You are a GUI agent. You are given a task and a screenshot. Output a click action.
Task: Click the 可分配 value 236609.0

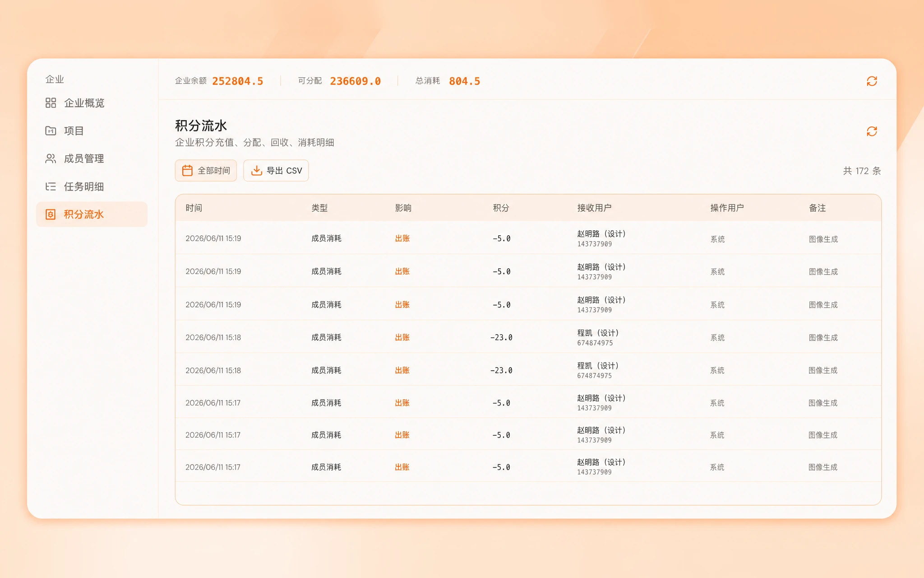pyautogui.click(x=356, y=81)
